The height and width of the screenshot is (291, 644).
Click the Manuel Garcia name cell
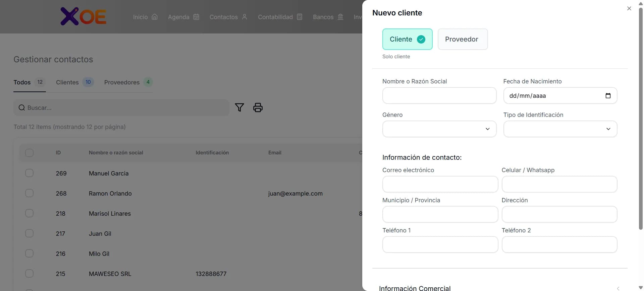click(x=109, y=173)
